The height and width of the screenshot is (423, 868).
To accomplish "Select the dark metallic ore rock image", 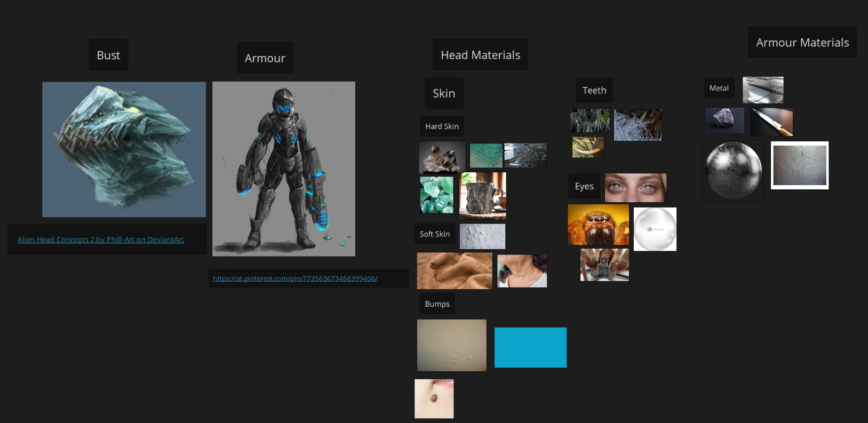I will coord(724,120).
